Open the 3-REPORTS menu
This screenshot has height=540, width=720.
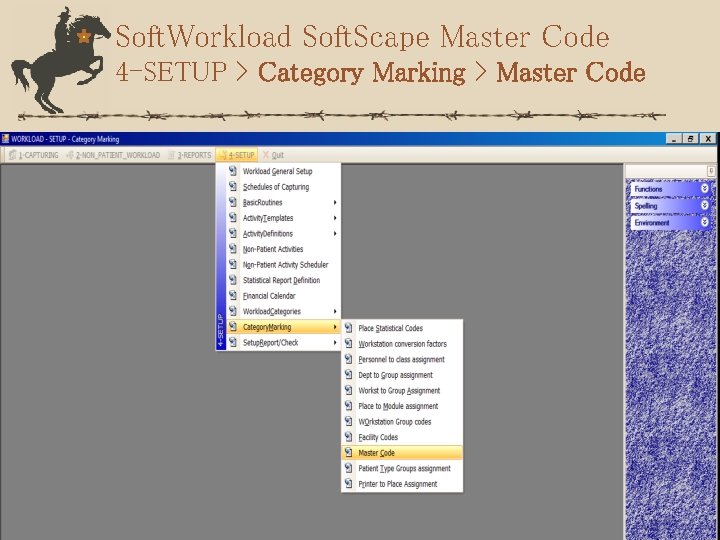[190, 155]
